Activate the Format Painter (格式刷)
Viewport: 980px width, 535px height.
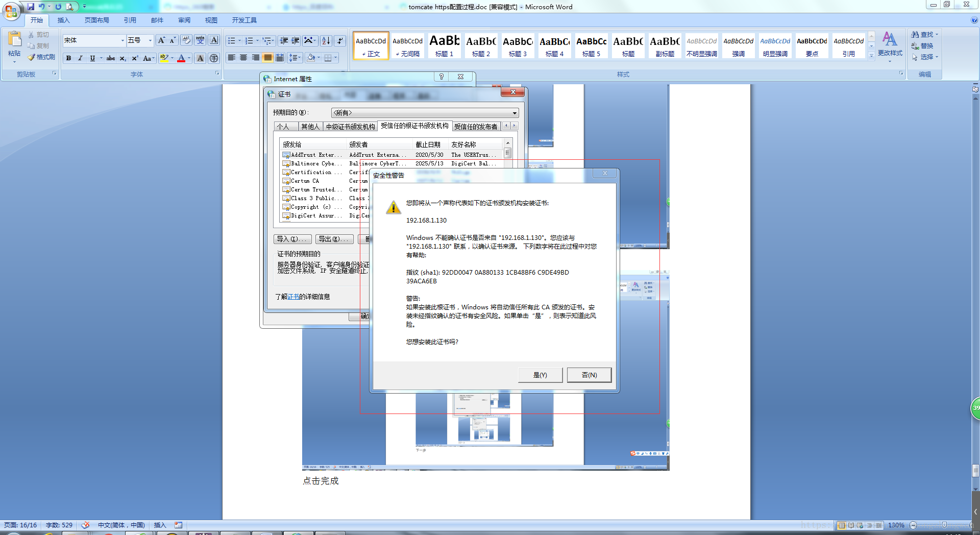(41, 57)
